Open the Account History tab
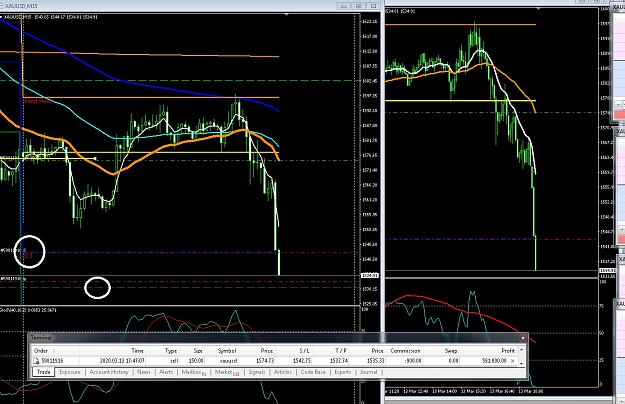The height and width of the screenshot is (404, 625). click(108, 372)
